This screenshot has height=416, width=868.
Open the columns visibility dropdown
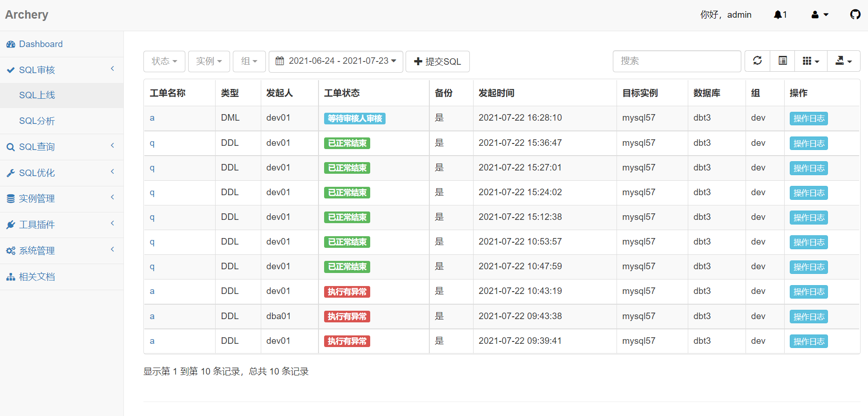pyautogui.click(x=811, y=61)
